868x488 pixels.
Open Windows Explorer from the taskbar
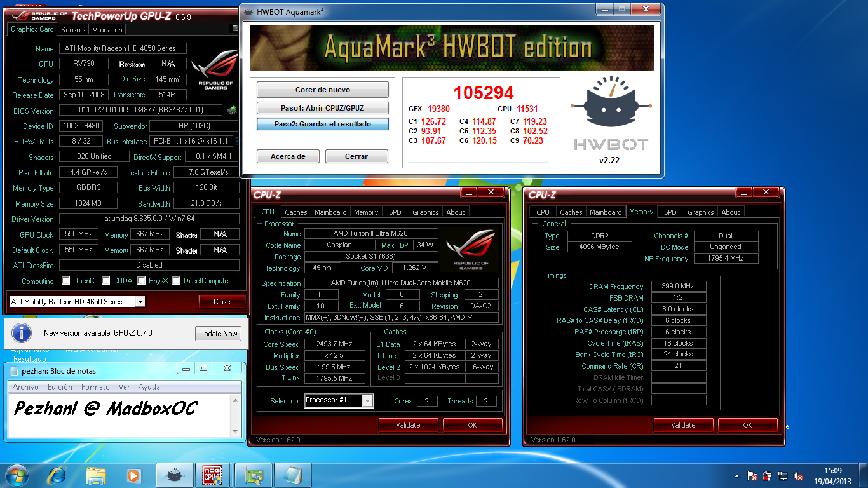point(96,475)
